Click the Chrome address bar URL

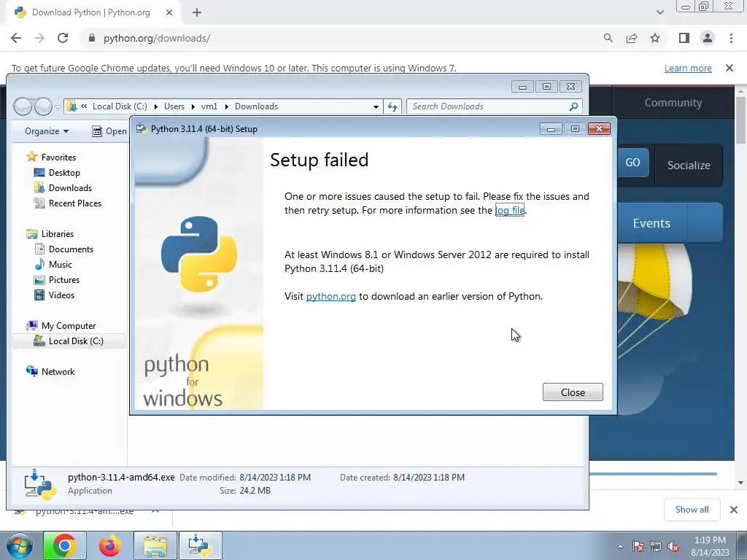157,38
